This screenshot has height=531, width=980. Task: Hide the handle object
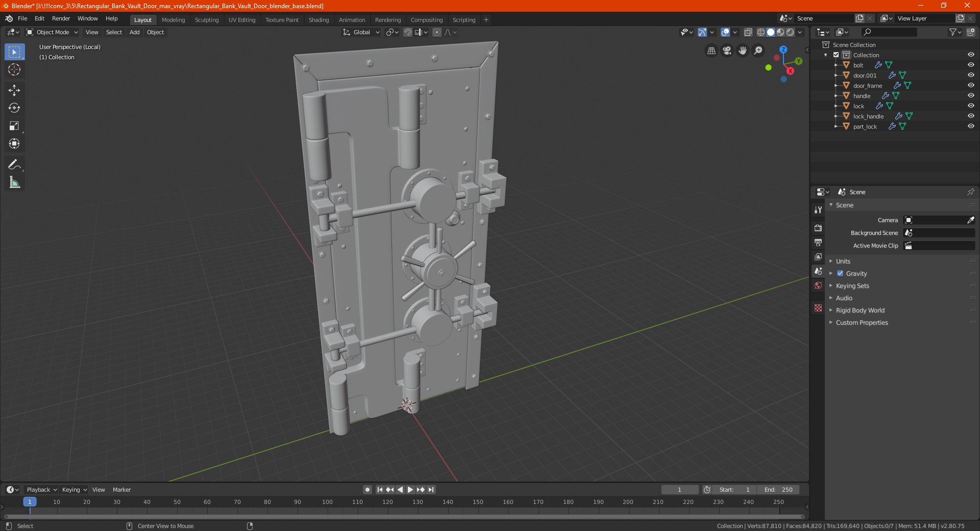coord(971,95)
